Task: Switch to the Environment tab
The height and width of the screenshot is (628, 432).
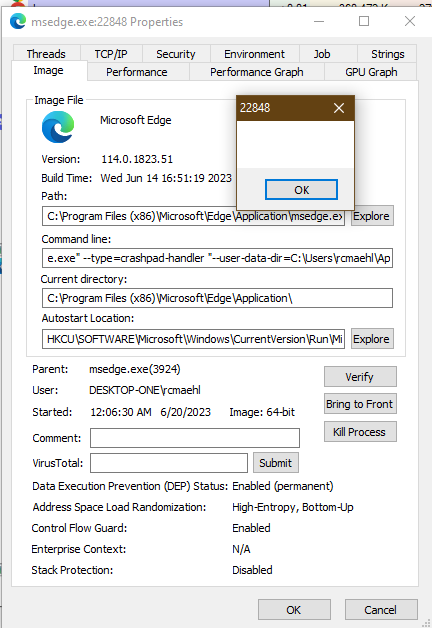Action: (x=254, y=54)
